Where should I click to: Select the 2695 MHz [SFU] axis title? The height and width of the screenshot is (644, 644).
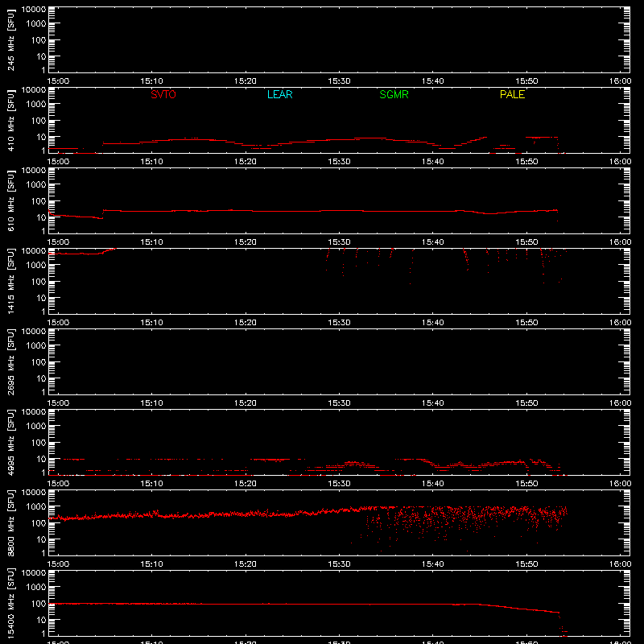point(10,361)
